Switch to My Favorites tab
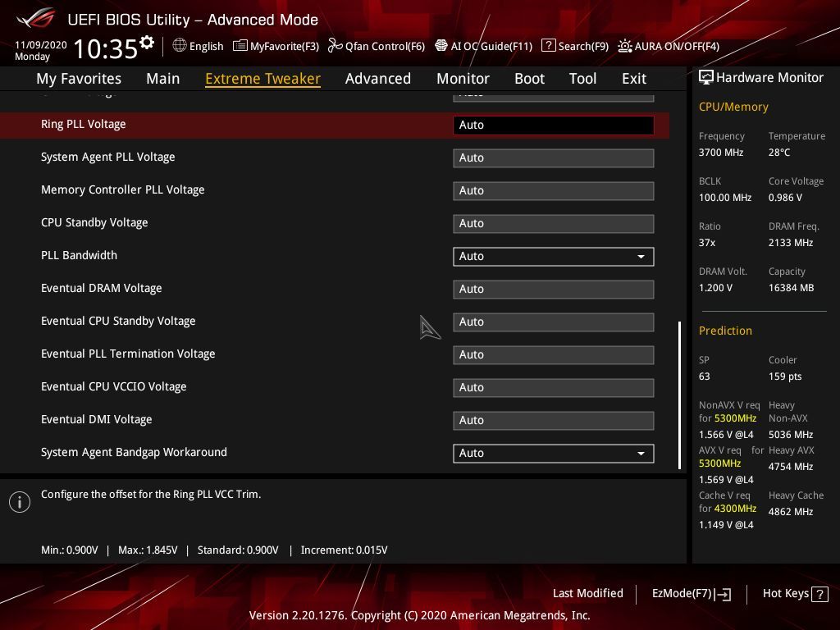This screenshot has width=840, height=630. point(79,78)
